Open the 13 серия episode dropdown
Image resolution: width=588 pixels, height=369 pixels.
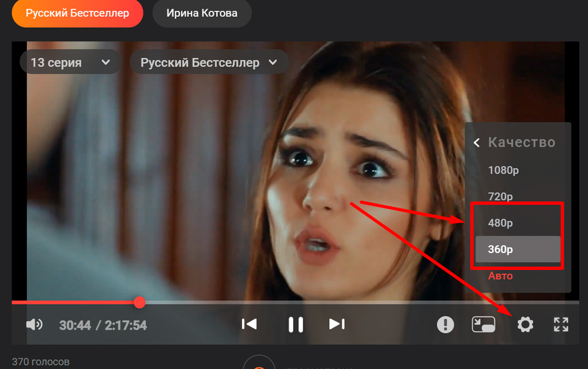[x=70, y=62]
